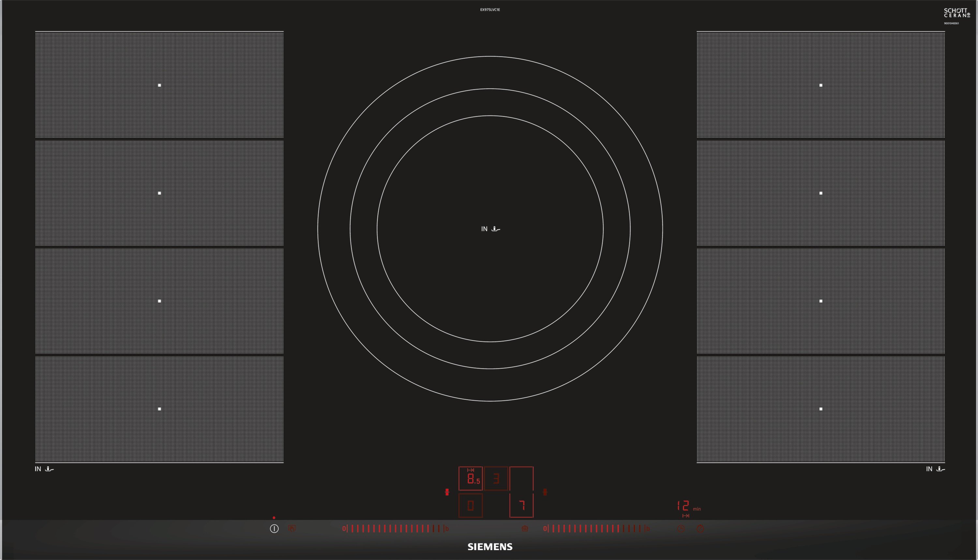Viewport: 978px width, 560px height.
Task: Tap boost 'b' on left power slider
Action: click(447, 528)
